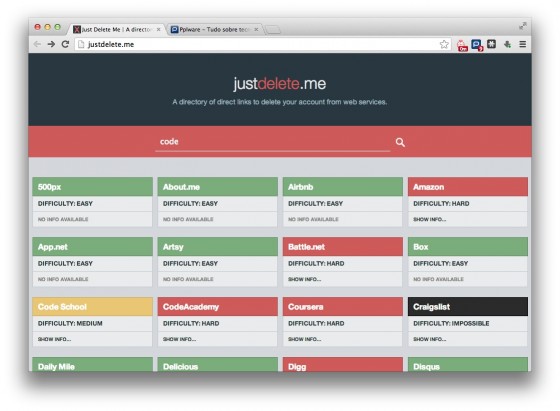560x411 pixels.
Task: Open the Box delete link
Action: 468,247
